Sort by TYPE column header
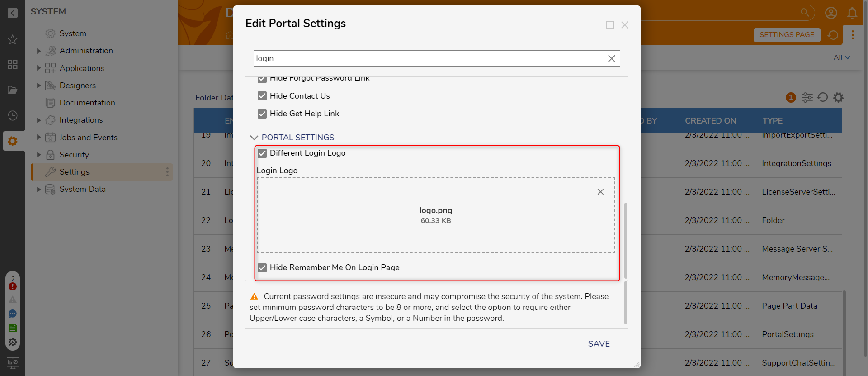This screenshot has height=376, width=868. point(772,121)
